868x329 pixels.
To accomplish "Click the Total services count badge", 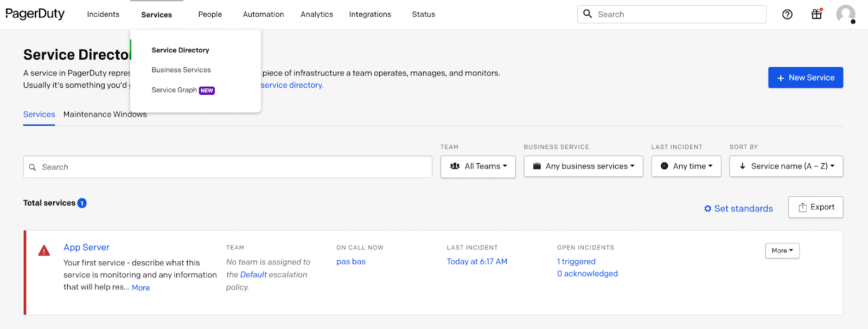I will 82,203.
